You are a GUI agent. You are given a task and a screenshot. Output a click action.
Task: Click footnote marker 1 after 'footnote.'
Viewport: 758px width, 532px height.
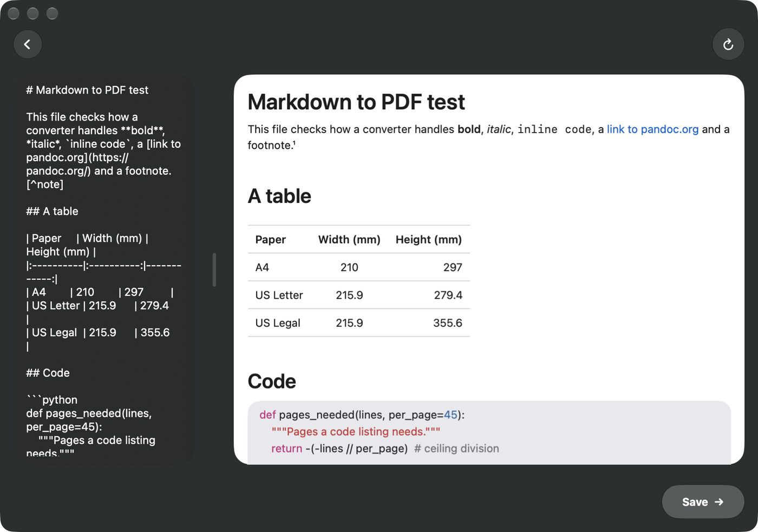(294, 143)
